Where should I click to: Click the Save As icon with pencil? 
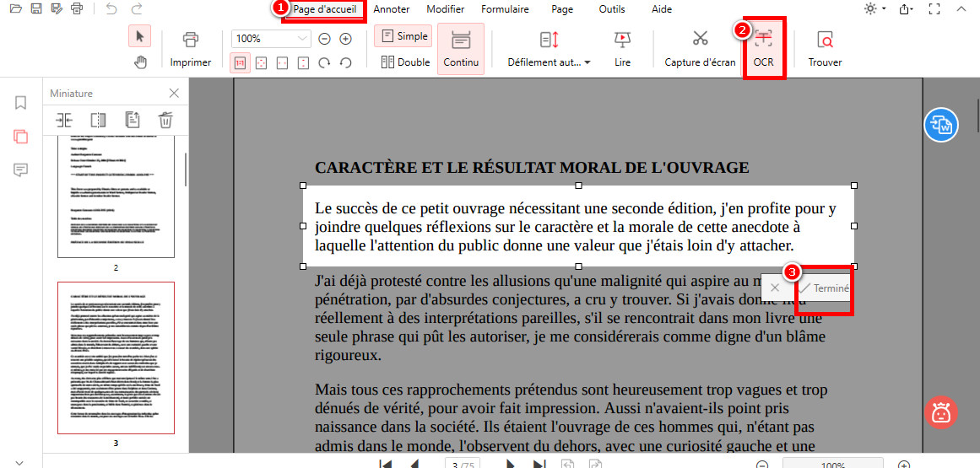coord(57,8)
